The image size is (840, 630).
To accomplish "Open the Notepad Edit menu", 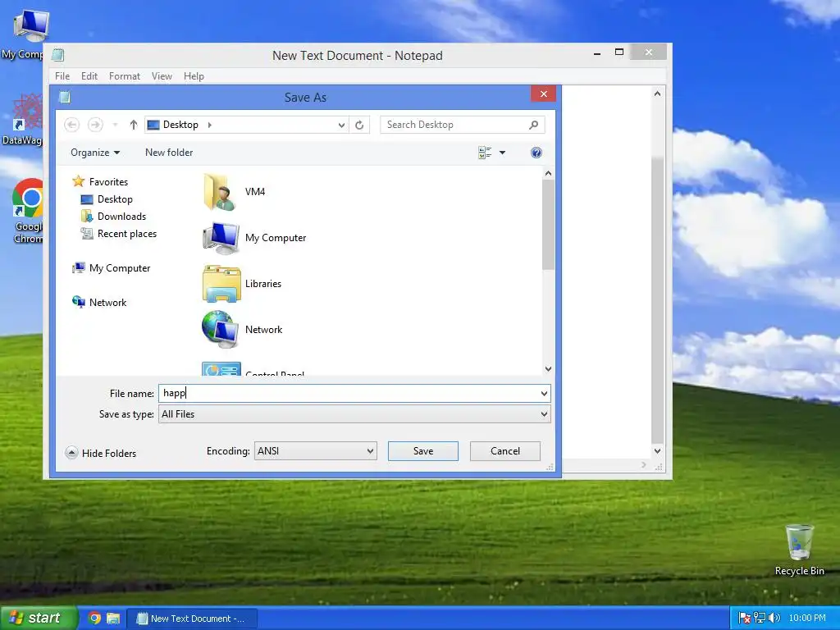I will (x=89, y=76).
